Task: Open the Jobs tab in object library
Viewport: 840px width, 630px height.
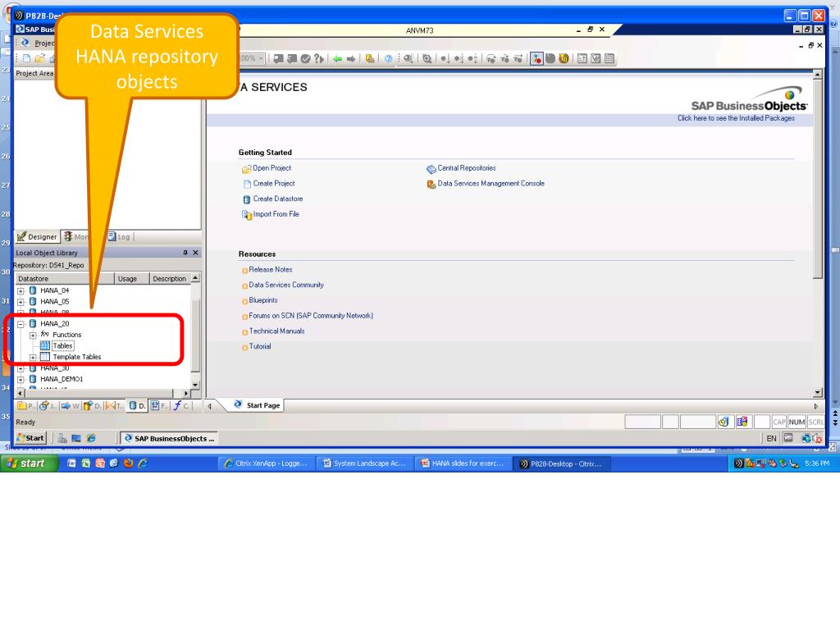Action: (48, 406)
